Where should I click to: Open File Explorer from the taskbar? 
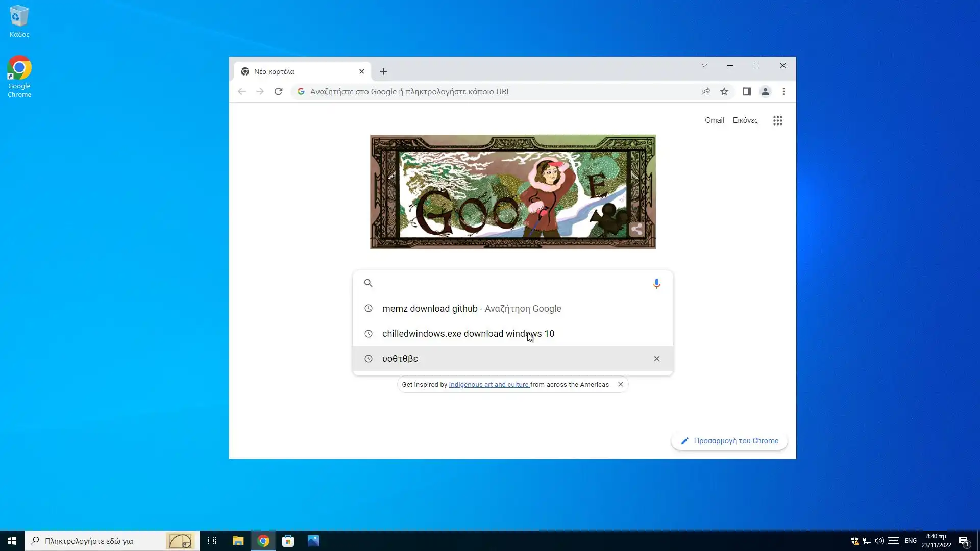(x=238, y=541)
